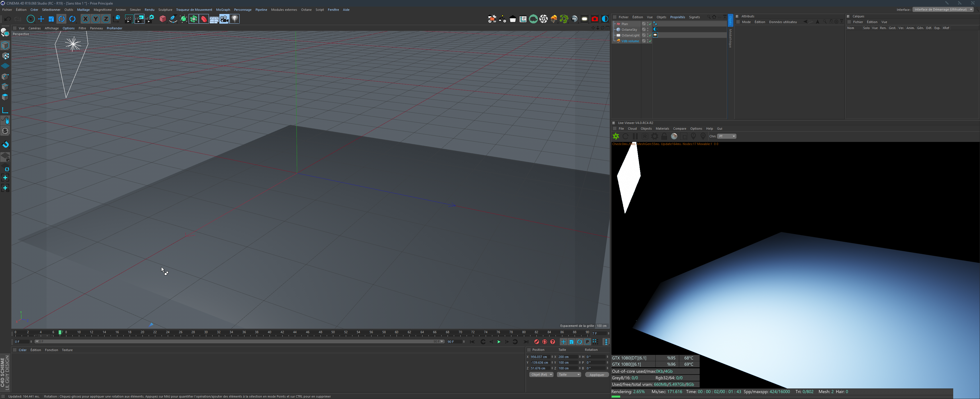The image size is (980, 399).
Task: Play the animation forward
Action: coord(499,342)
